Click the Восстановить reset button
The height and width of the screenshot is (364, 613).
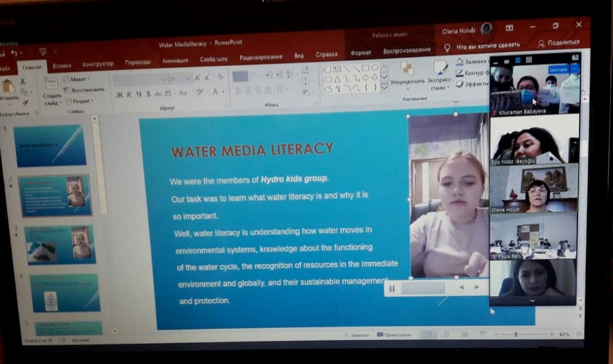(84, 90)
